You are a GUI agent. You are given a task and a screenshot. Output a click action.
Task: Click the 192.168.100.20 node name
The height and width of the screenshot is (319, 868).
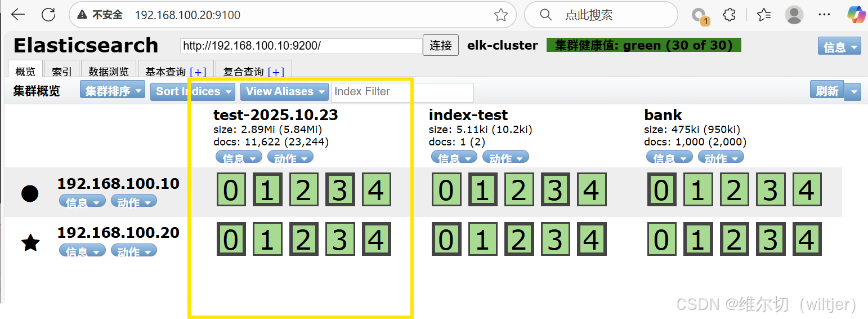click(x=118, y=232)
